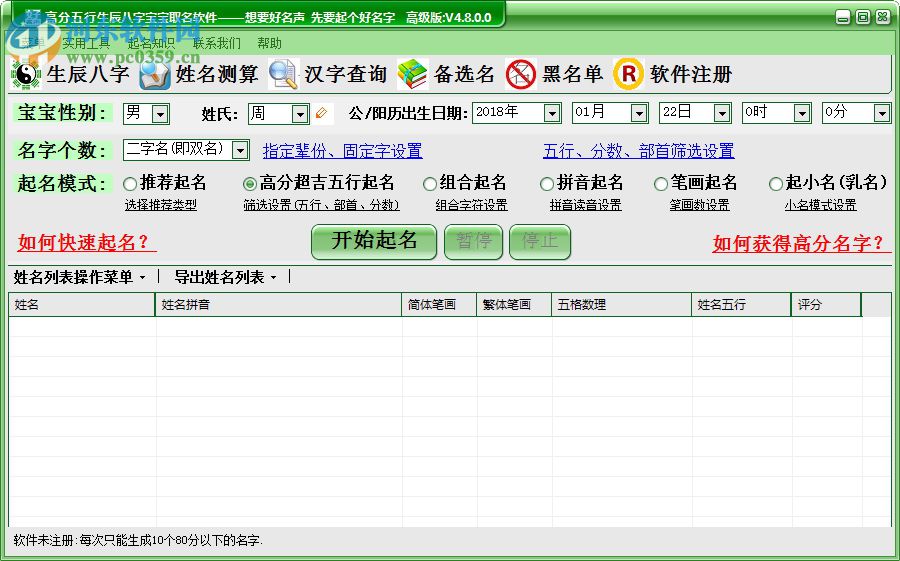This screenshot has width=900, height=561.
Task: Select the 拼音起名 radio button
Action: point(547,184)
